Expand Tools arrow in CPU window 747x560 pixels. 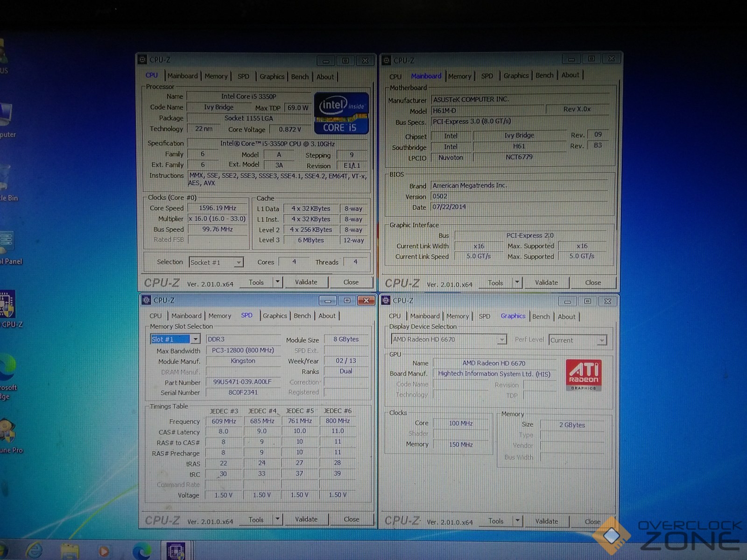click(277, 282)
